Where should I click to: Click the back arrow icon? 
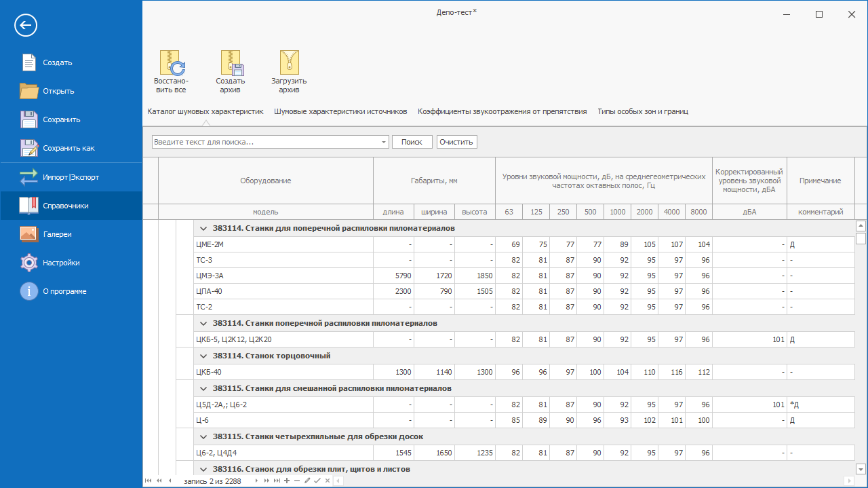pyautogui.click(x=26, y=26)
